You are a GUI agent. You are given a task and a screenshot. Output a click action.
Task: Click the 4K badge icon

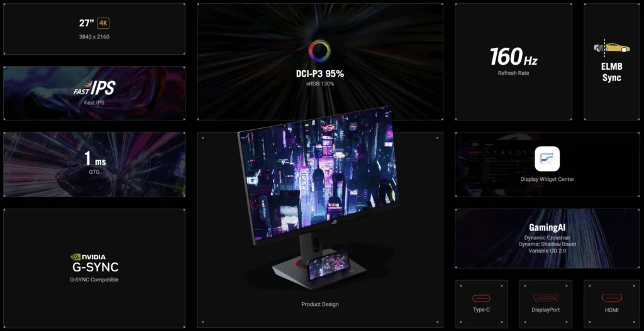[x=103, y=23]
